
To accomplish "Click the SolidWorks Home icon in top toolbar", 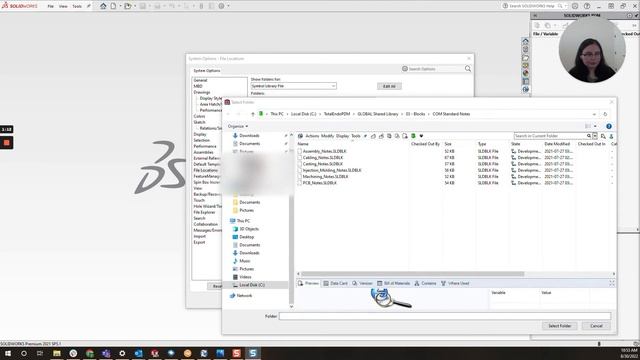I will (x=103, y=6).
